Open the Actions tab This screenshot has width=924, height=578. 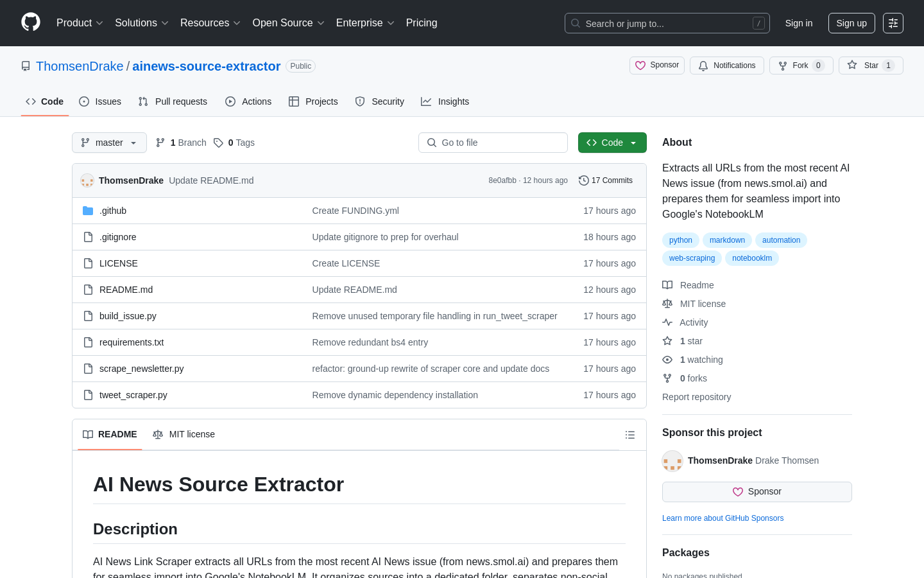[x=248, y=101]
